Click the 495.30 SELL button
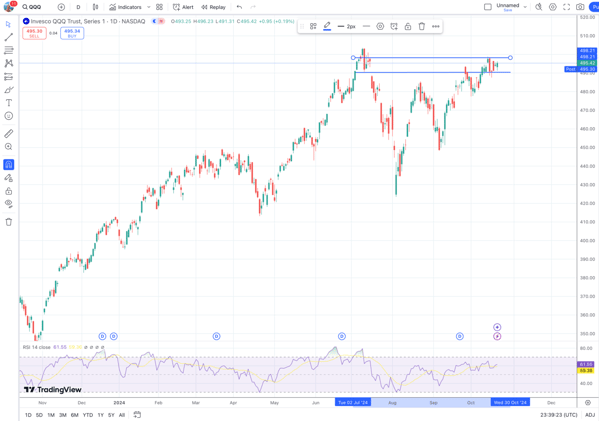 tap(34, 33)
